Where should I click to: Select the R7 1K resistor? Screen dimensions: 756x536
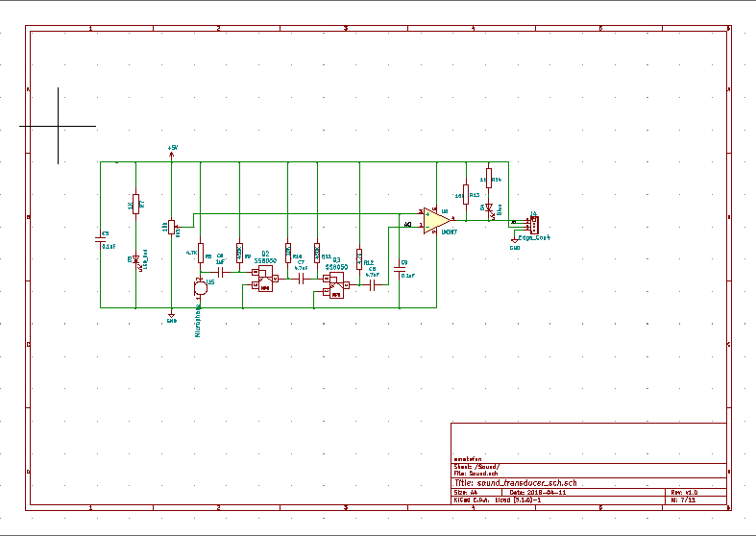point(136,204)
